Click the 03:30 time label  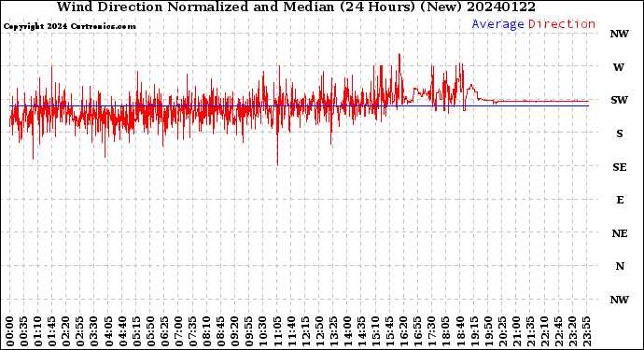(94, 331)
